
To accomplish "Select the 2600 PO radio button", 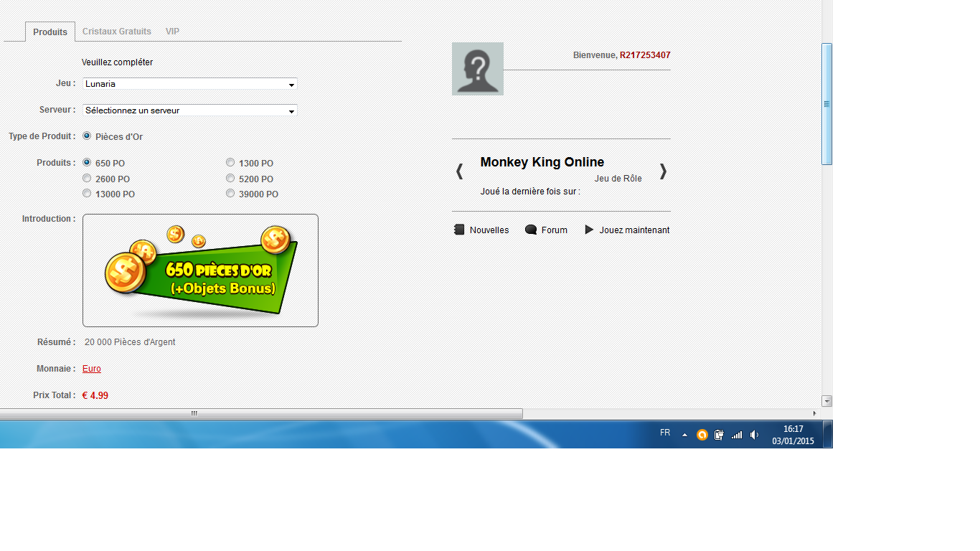I will (x=87, y=179).
